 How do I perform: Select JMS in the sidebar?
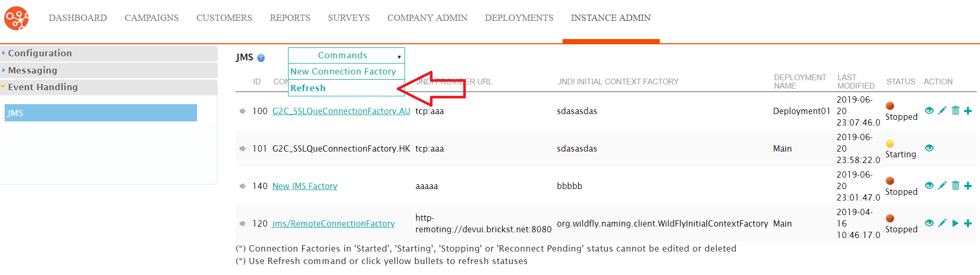click(101, 113)
